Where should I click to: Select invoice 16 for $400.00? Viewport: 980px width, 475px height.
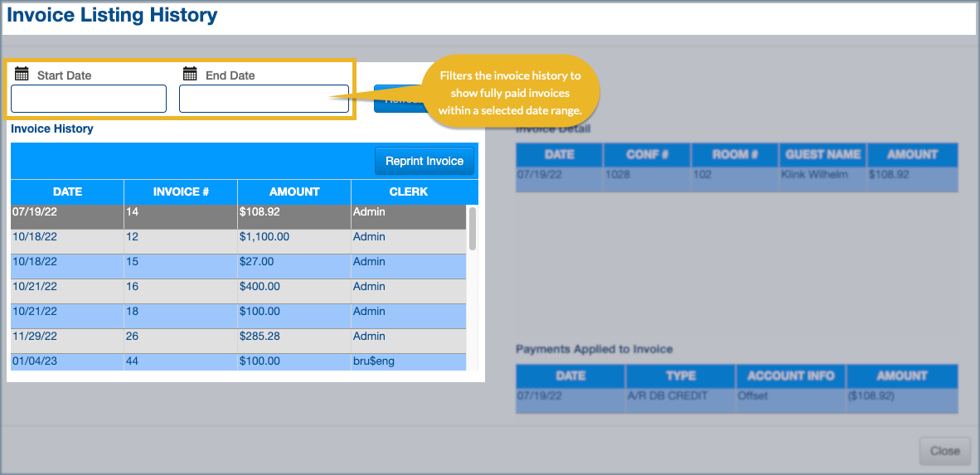click(x=238, y=291)
